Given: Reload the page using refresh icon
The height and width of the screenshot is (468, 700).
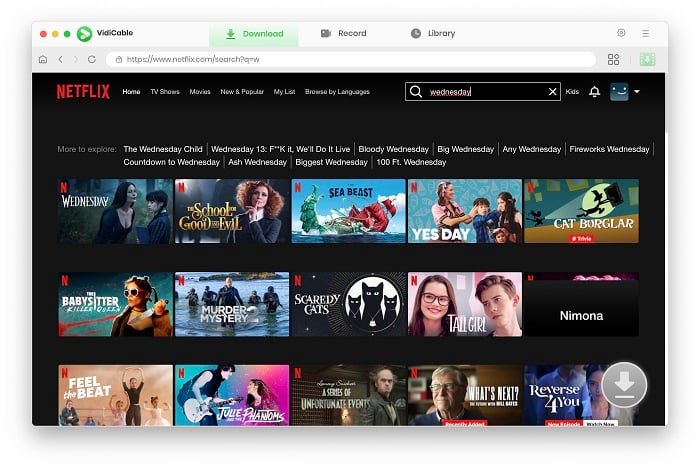Looking at the screenshot, I should tap(92, 59).
